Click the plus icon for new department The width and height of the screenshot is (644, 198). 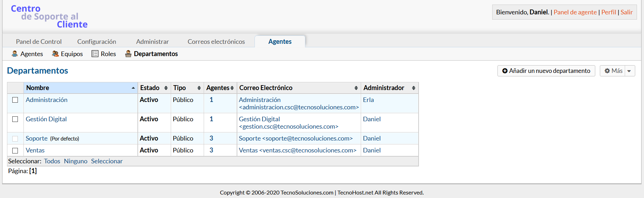505,71
